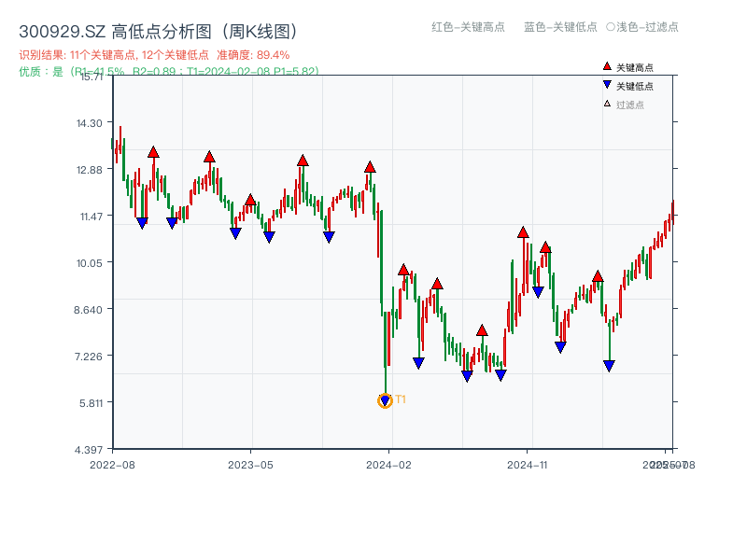The width and height of the screenshot is (747, 560).
Task: Click the 2024-11 date label on x-axis
Action: (x=527, y=464)
